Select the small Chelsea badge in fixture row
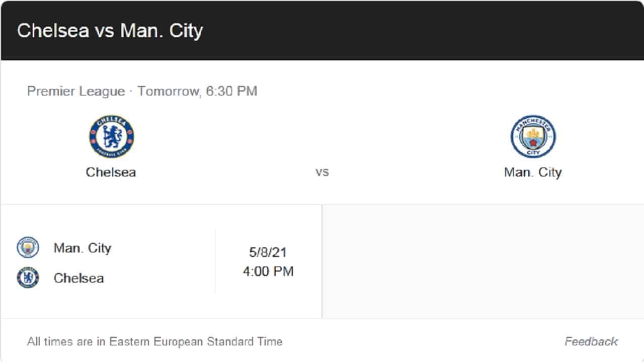The height and width of the screenshot is (362, 644). point(28,278)
